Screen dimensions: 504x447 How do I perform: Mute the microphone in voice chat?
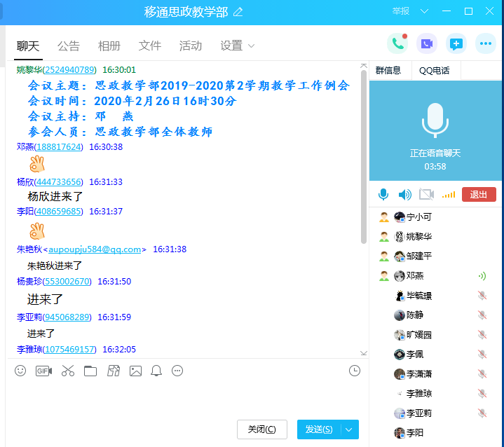pyautogui.click(x=383, y=195)
